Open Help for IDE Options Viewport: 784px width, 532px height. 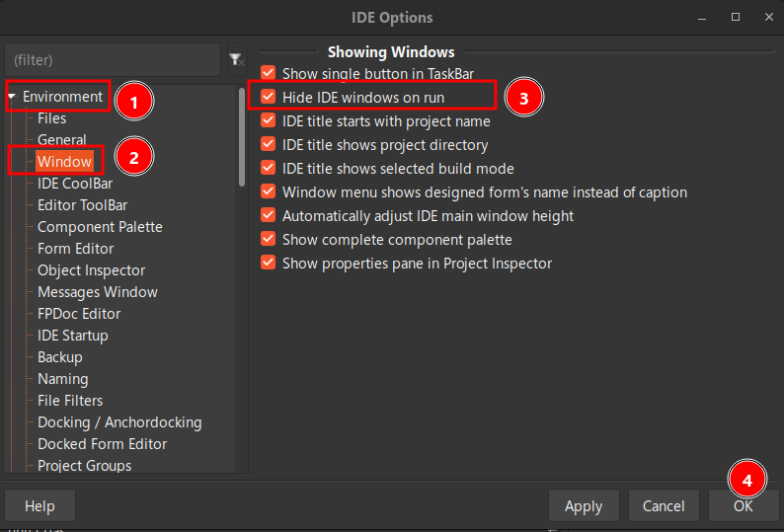(x=39, y=506)
